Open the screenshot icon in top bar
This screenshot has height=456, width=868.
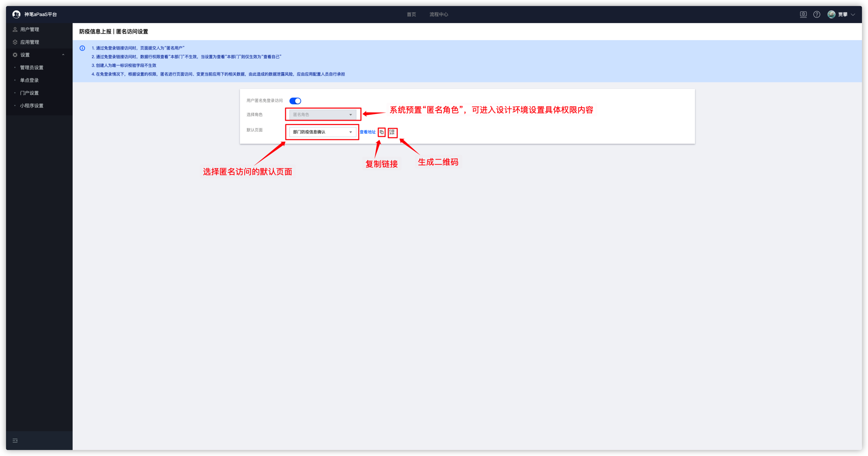point(803,15)
